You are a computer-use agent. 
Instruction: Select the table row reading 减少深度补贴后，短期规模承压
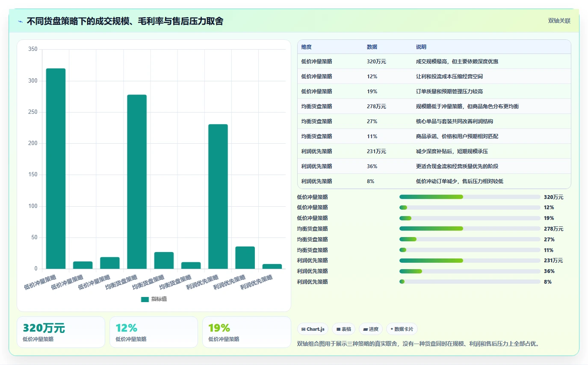point(434,151)
